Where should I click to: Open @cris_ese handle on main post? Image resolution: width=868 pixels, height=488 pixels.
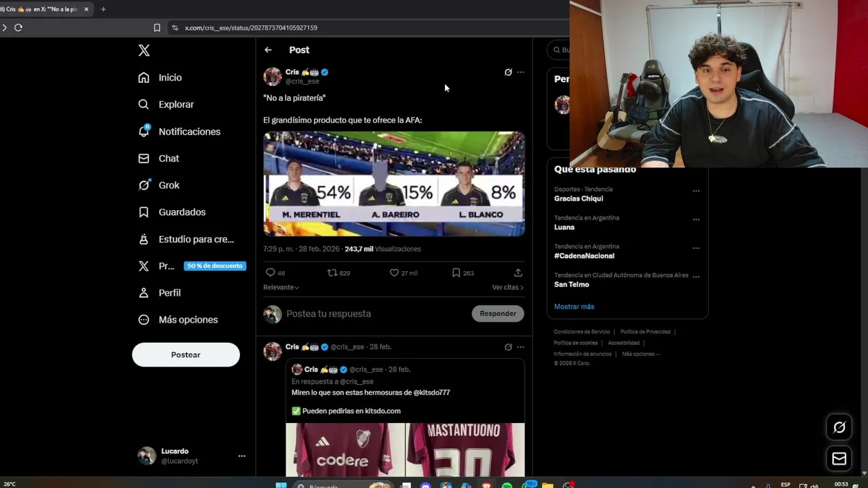pyautogui.click(x=302, y=81)
